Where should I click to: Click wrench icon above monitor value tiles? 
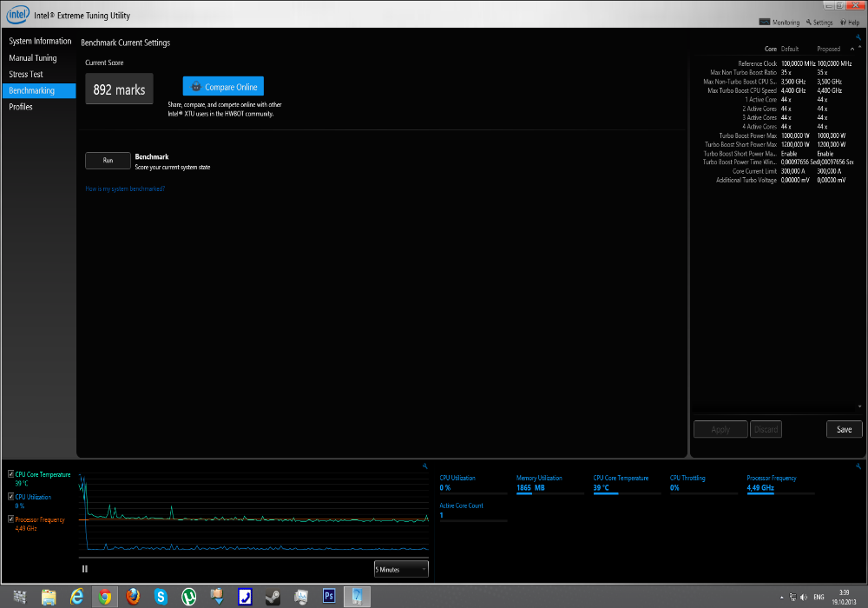[858, 466]
